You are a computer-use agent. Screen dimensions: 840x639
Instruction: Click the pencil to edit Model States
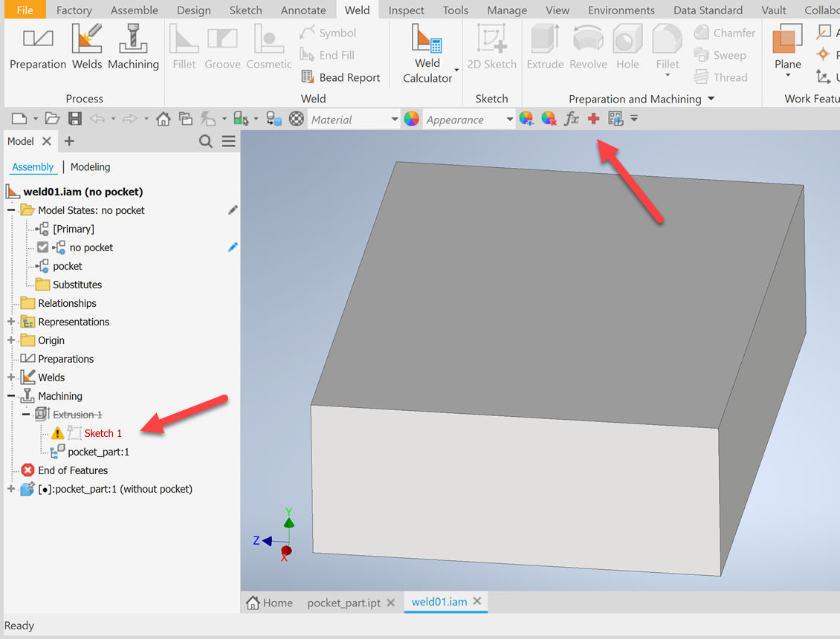(233, 210)
